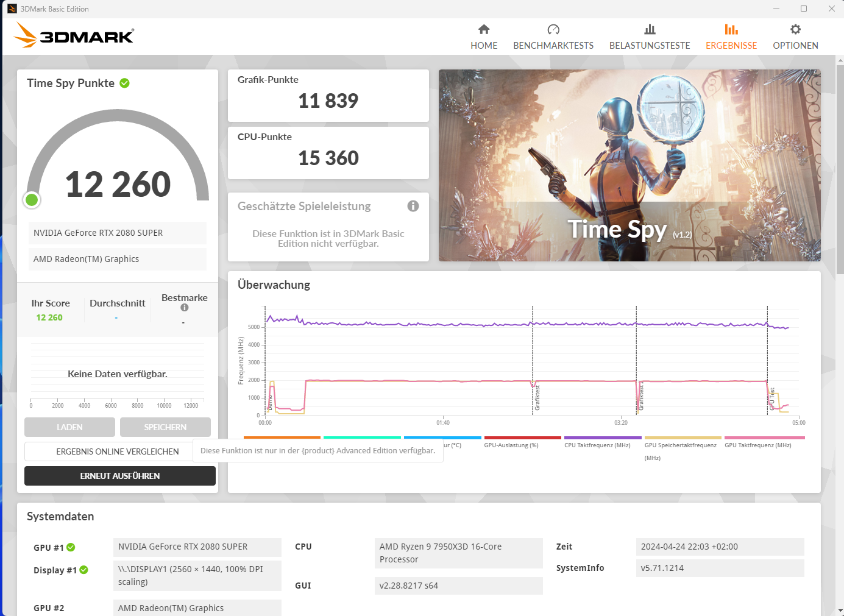This screenshot has width=844, height=616.
Task: Click the AMD Ryzen 9 7950X3D processor field
Action: 458,553
